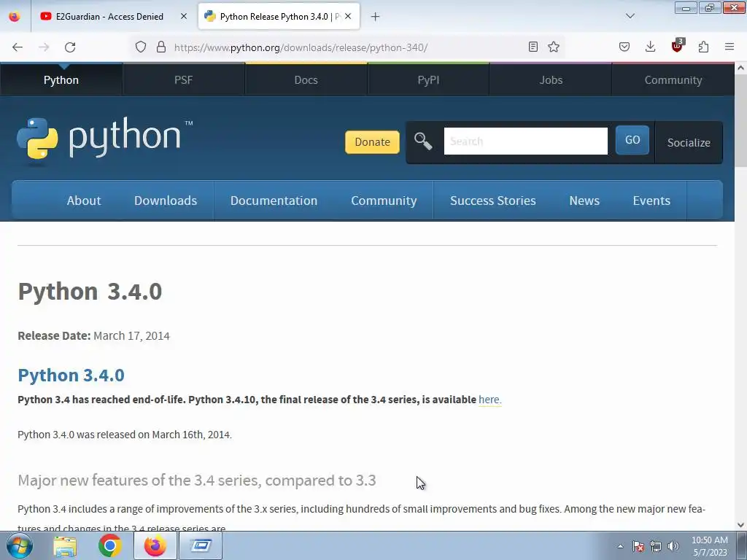The width and height of the screenshot is (747, 560).
Task: Click the forward navigation arrow
Action: 44,47
